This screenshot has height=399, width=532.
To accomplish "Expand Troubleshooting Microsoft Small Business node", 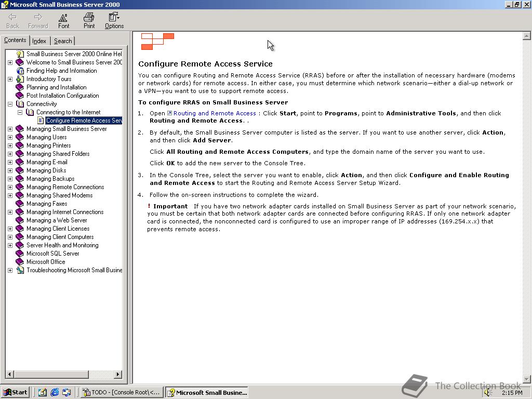I will pyautogui.click(x=10, y=270).
